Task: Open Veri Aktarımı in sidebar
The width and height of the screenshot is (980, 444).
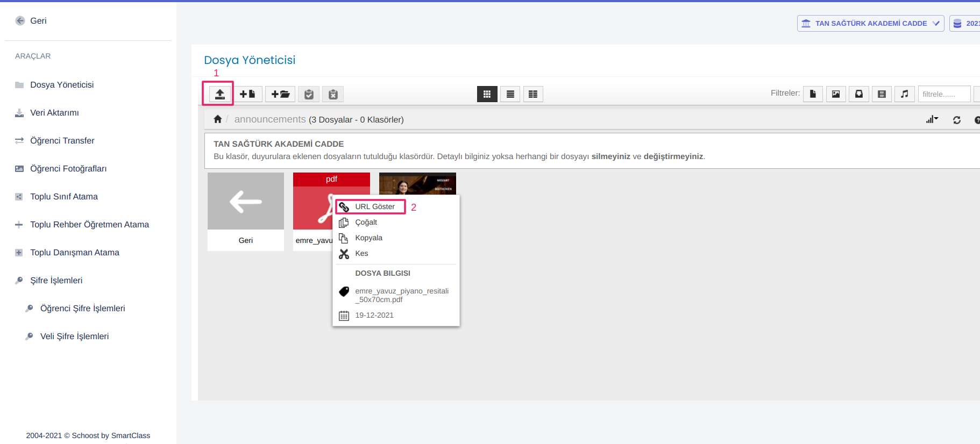Action: (x=54, y=113)
